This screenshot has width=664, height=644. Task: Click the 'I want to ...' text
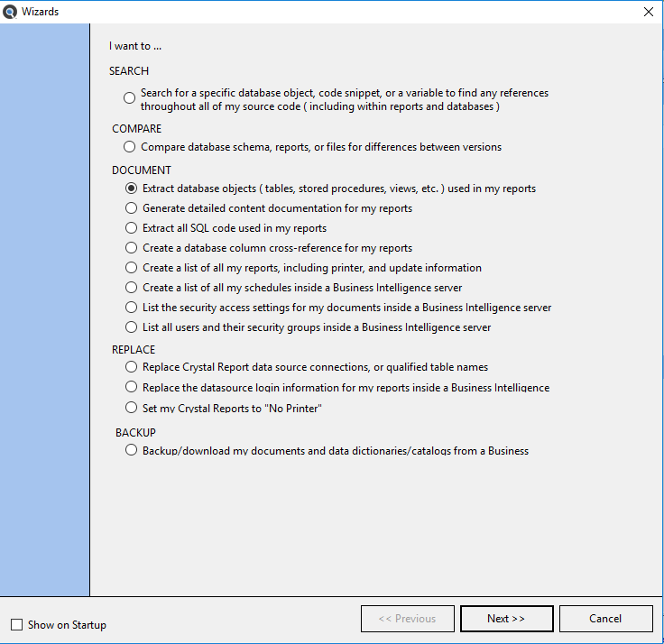[135, 46]
